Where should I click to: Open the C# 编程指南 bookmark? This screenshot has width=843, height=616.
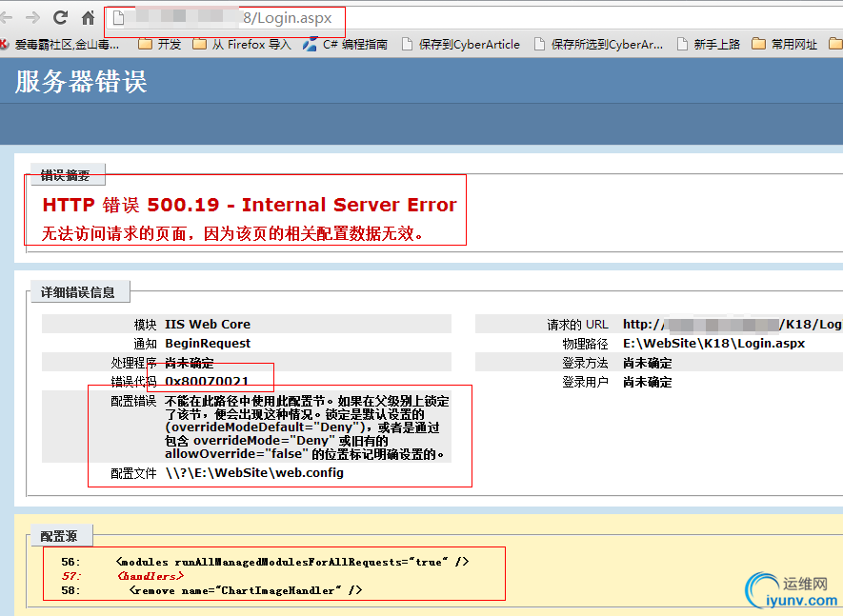[345, 44]
